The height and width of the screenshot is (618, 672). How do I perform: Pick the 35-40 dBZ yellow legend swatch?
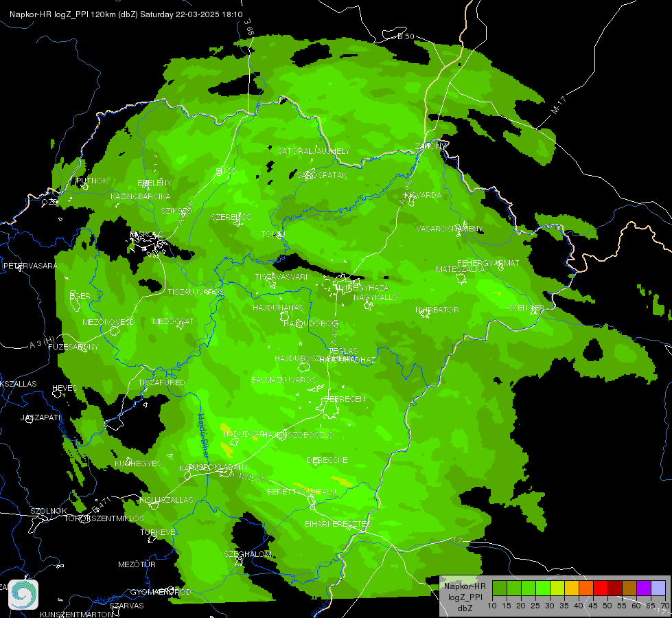click(x=572, y=588)
